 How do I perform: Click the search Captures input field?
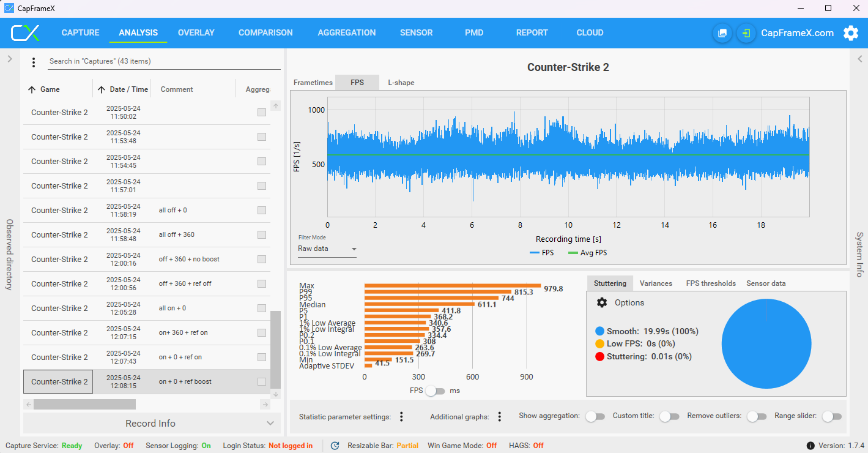pyautogui.click(x=164, y=61)
